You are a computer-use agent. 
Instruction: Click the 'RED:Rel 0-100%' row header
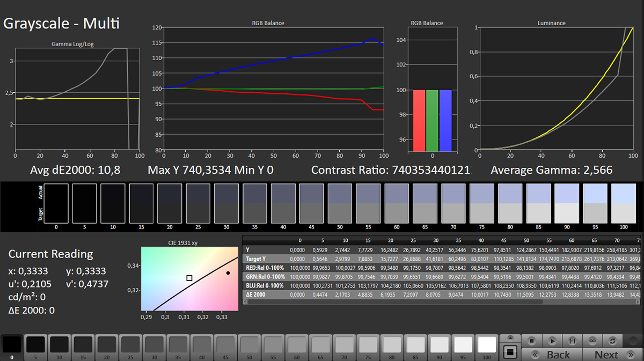tap(265, 268)
